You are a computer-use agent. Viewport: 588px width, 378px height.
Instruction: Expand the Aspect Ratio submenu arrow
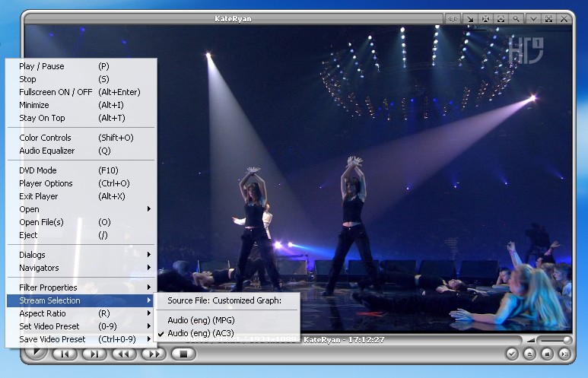coord(149,313)
